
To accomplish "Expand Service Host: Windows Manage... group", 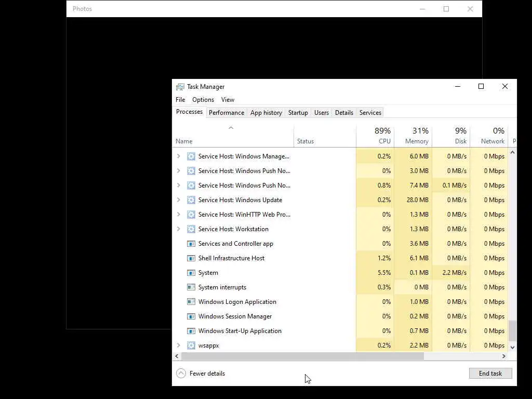I will click(x=179, y=156).
